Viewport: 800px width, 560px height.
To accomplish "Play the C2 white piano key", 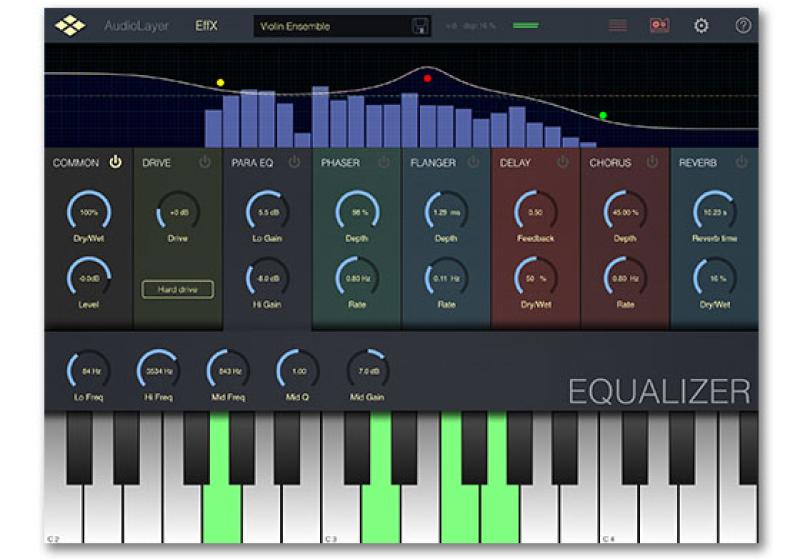I will pos(63,513).
